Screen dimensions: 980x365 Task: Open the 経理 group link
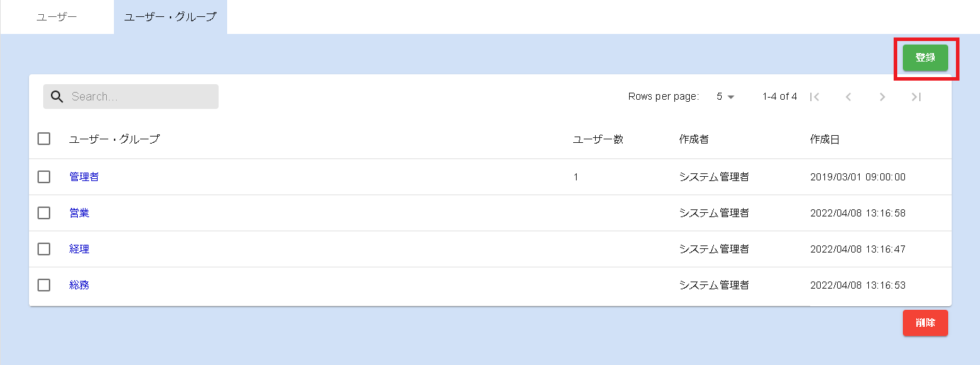79,249
